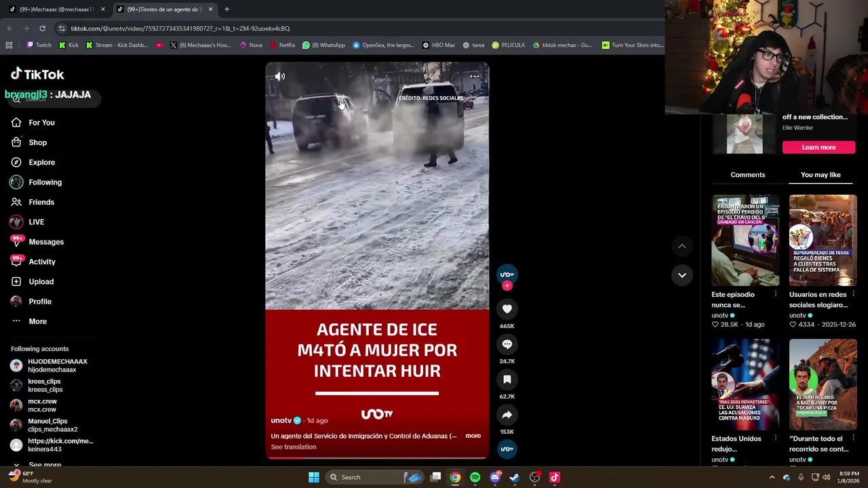The width and height of the screenshot is (868, 488).
Task: Open options for Este episodio nunca se video
Action: [776, 294]
